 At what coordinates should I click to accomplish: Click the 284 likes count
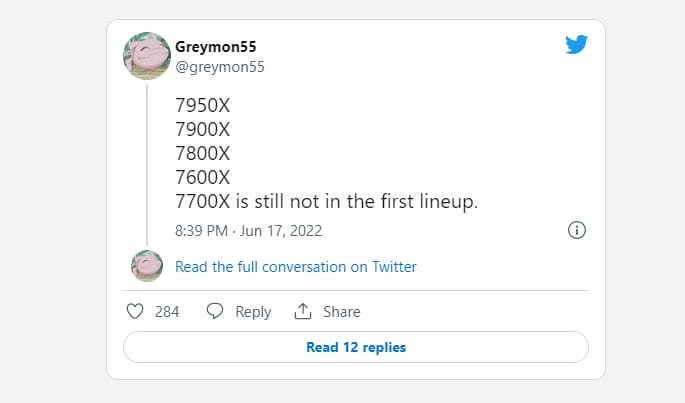(x=167, y=312)
